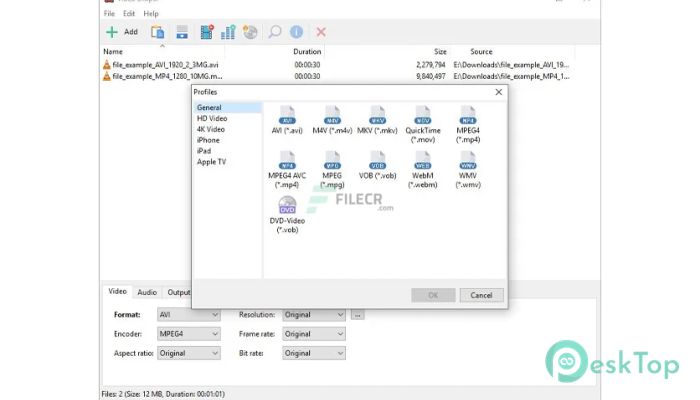Click the film strip video icon

207,32
